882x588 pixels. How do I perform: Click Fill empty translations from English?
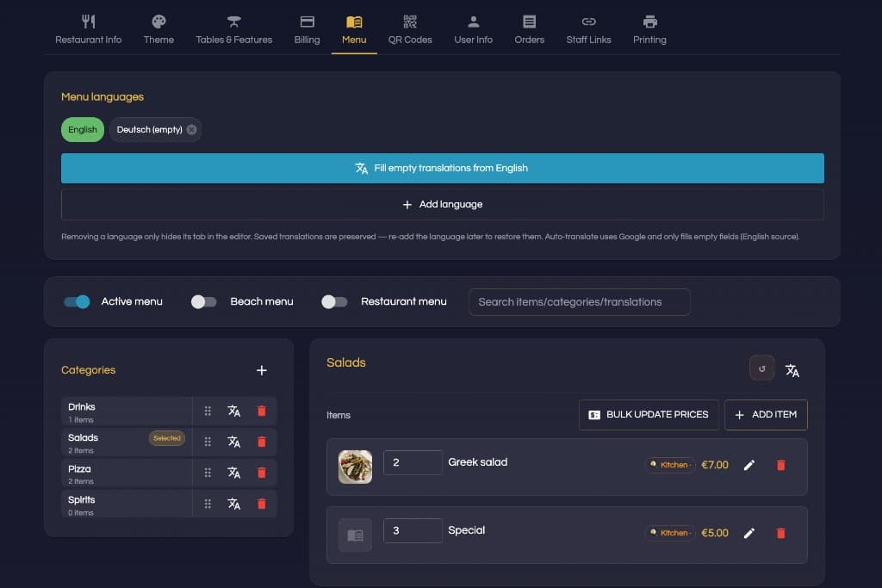[442, 168]
